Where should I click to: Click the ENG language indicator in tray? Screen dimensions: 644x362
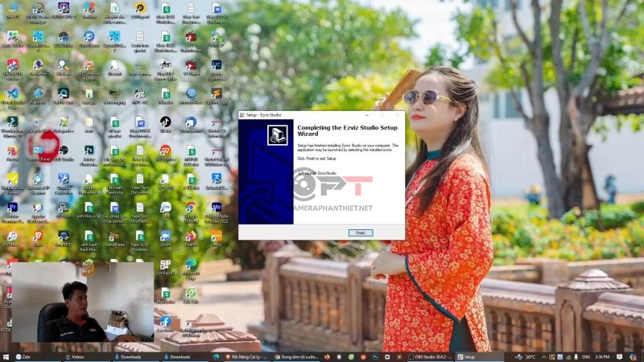coord(586,357)
